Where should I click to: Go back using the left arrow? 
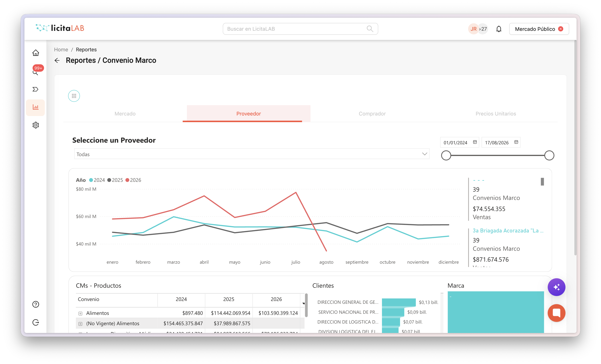[x=57, y=60]
